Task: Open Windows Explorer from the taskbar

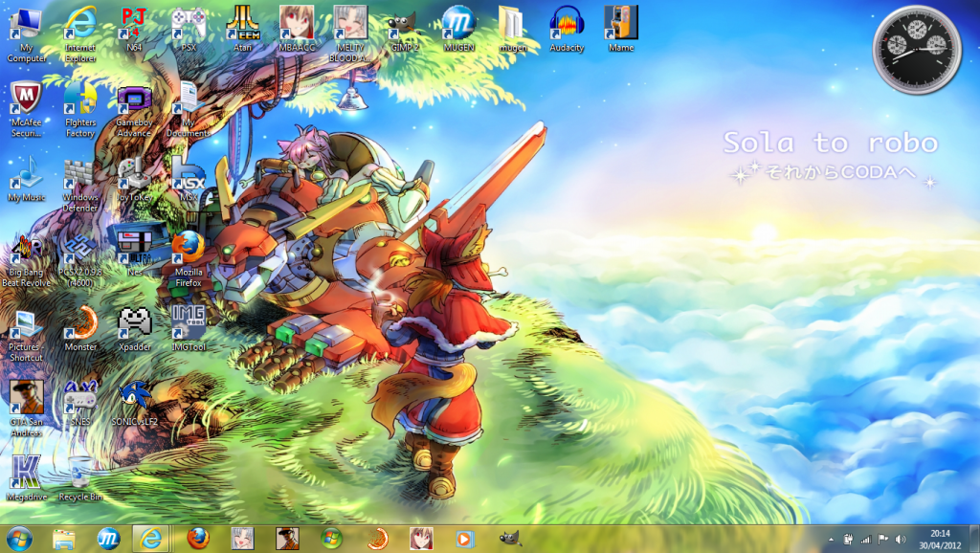Action: tap(64, 539)
